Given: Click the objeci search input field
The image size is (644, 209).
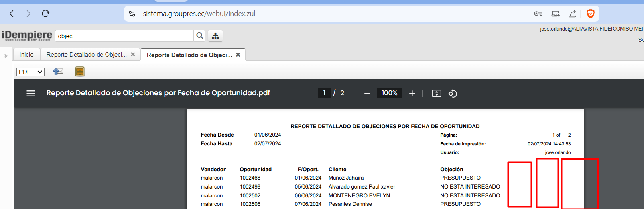Looking at the screenshot, I should pyautogui.click(x=124, y=36).
